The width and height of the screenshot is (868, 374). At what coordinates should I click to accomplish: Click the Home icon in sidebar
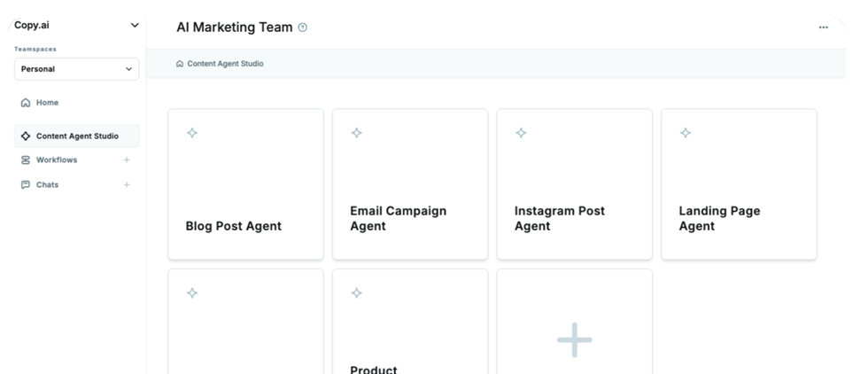click(26, 103)
